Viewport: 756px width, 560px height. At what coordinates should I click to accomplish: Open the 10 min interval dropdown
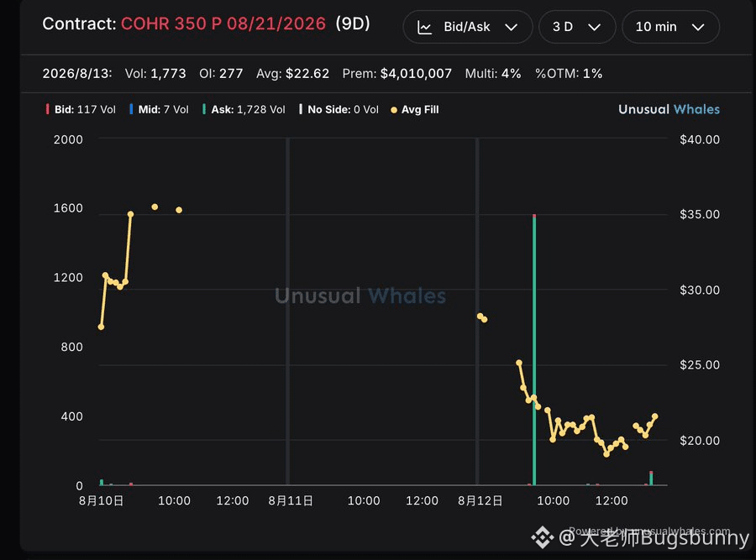[670, 27]
